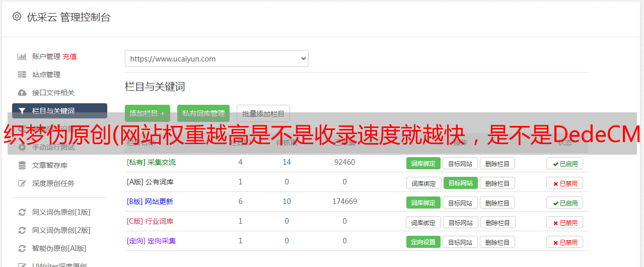The width and height of the screenshot is (644, 267).
Task: Click 目标网站 in the 网站更新 row
Action: coord(460,203)
